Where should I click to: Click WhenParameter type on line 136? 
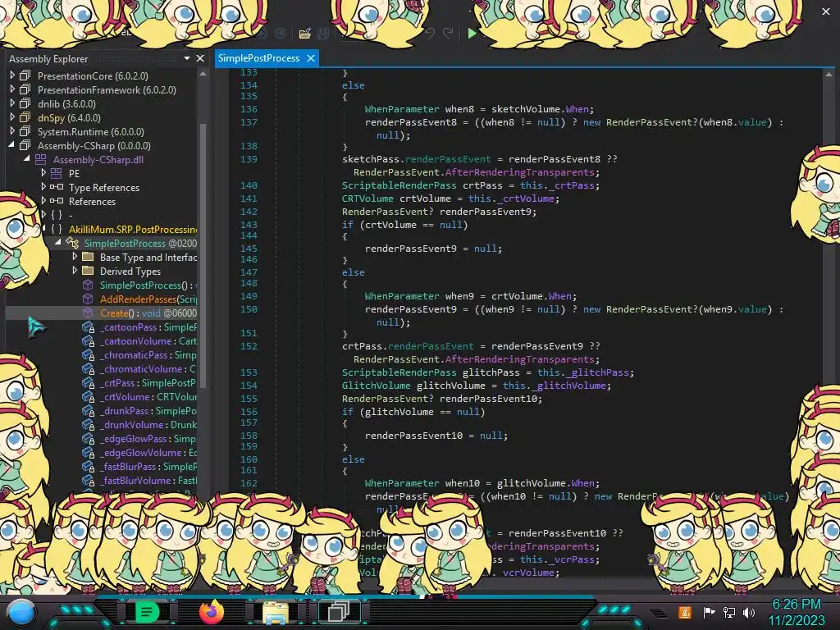pos(402,109)
